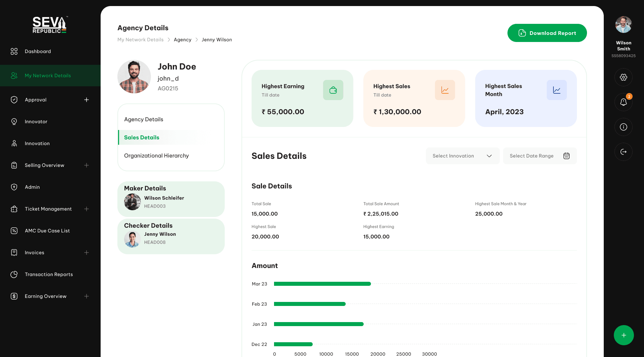Open Invoices in the sidebar
The width and height of the screenshot is (644, 357).
pyautogui.click(x=35, y=253)
